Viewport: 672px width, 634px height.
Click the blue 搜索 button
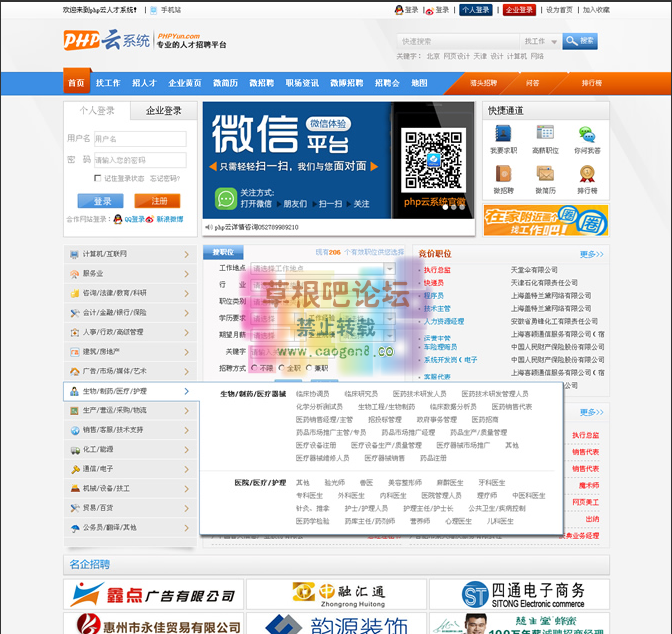tap(580, 42)
